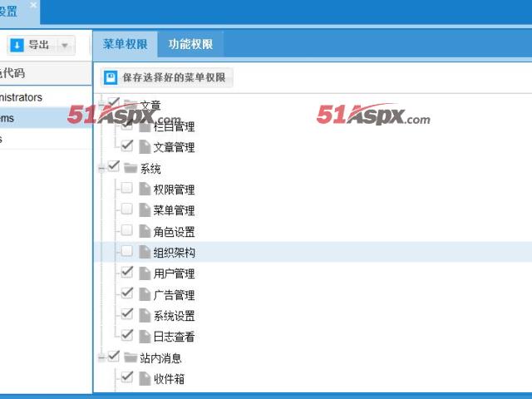Select the 系统 tree node label

point(150,168)
